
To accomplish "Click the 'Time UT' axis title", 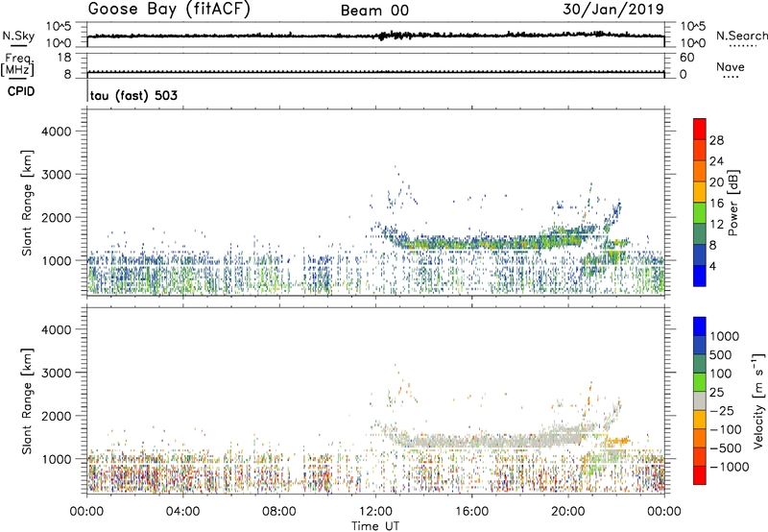I will click(x=375, y=526).
